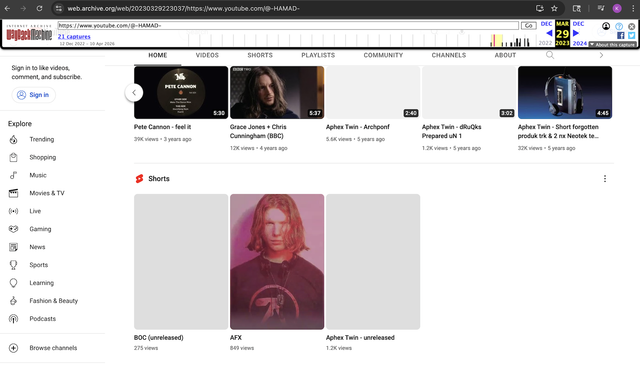Jump to DEC 2022 capture link
Viewport: 640px width, 365px height.
(x=546, y=24)
